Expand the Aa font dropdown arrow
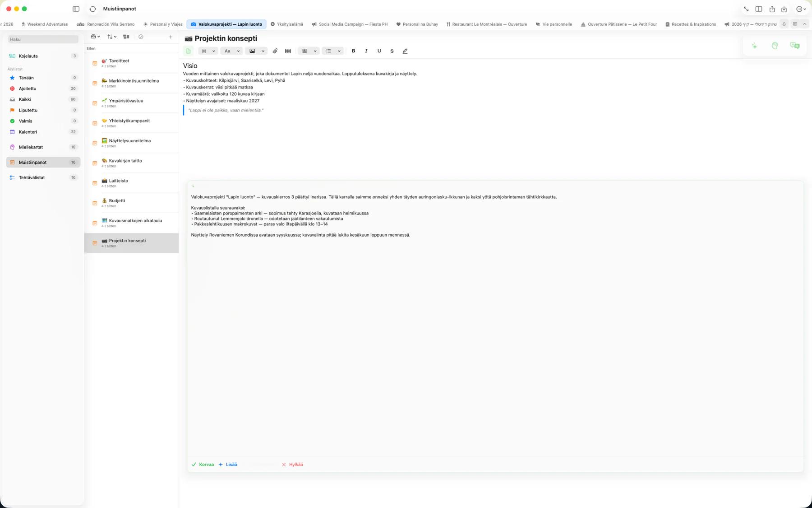This screenshot has width=812, height=508. point(238,51)
